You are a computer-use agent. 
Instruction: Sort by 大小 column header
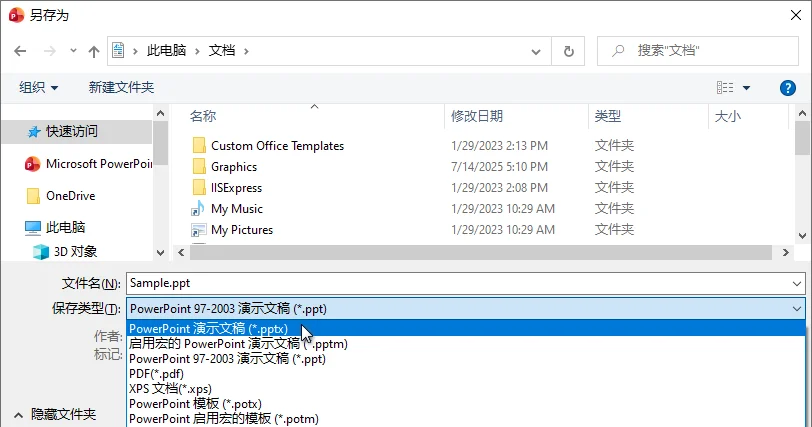pos(727,116)
